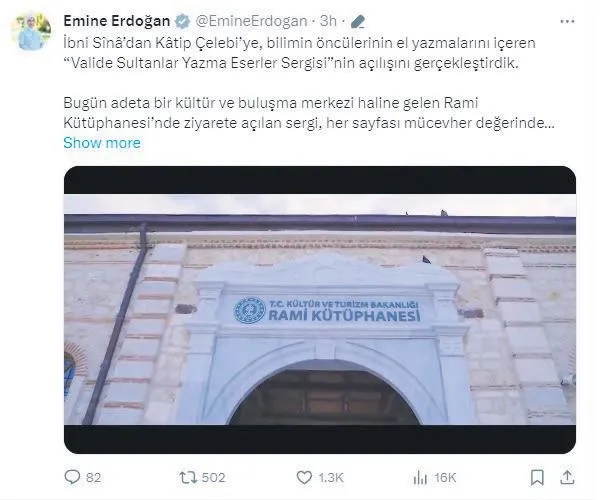Bookmark this tweet
600x500 pixels.
[537, 477]
